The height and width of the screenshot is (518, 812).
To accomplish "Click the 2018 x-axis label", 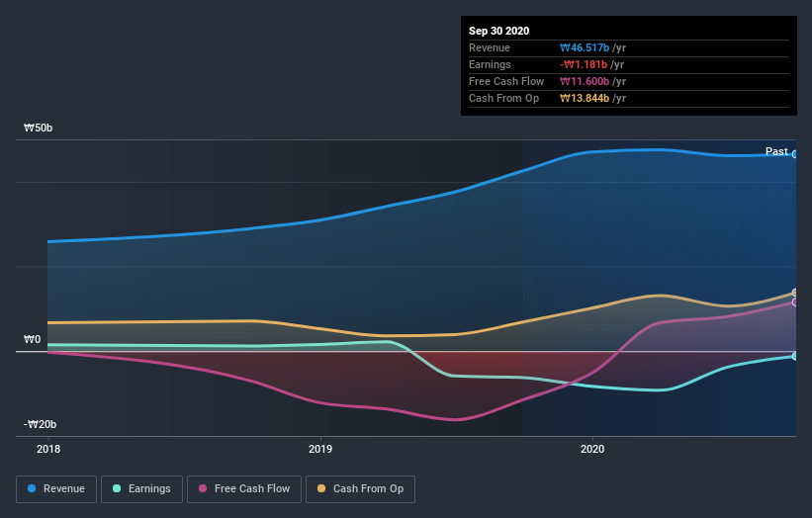I will (48, 449).
